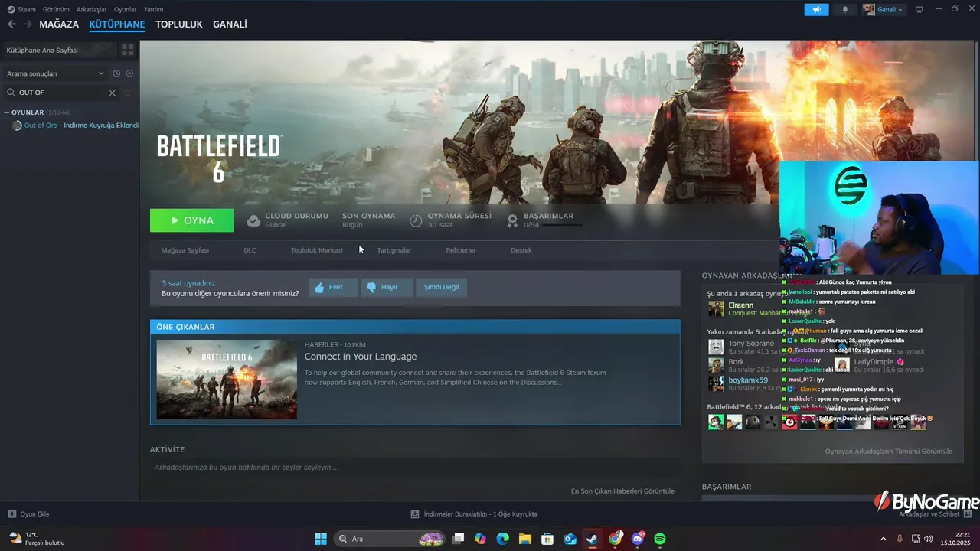Screen dimensions: 980x551
Task: Open Oynayan Arkadaşların Tümünü Görüntüle
Action: 889,452
